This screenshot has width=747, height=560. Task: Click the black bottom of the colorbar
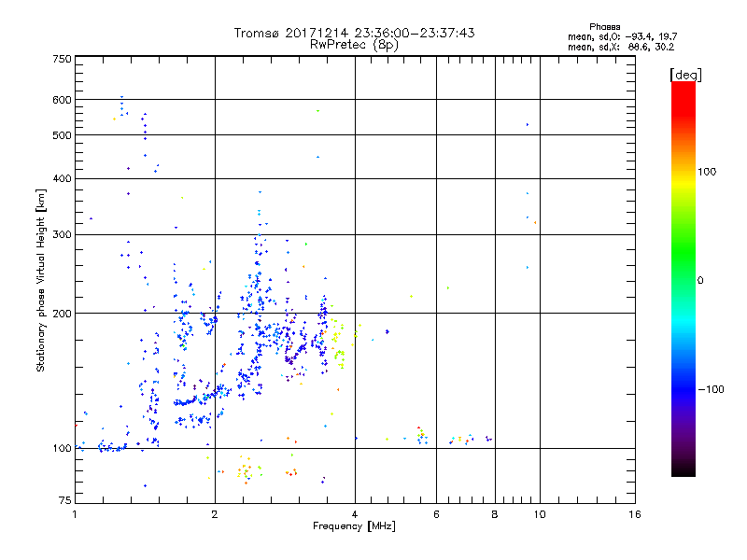(x=684, y=469)
